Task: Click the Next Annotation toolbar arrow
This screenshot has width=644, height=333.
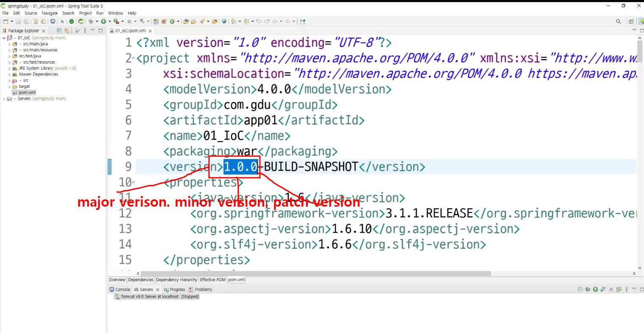Action: [233, 21]
